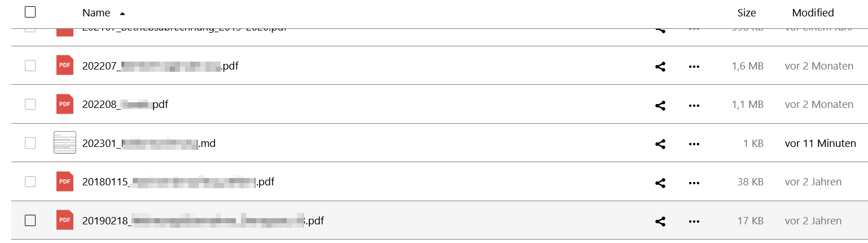Tick the select-all checkbox in the header
The width and height of the screenshot is (868, 243).
[x=30, y=12]
